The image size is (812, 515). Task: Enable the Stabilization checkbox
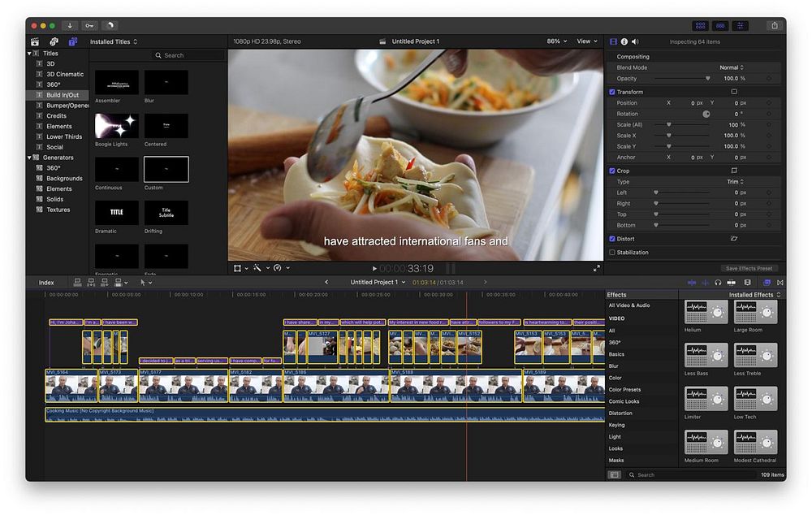coord(612,253)
